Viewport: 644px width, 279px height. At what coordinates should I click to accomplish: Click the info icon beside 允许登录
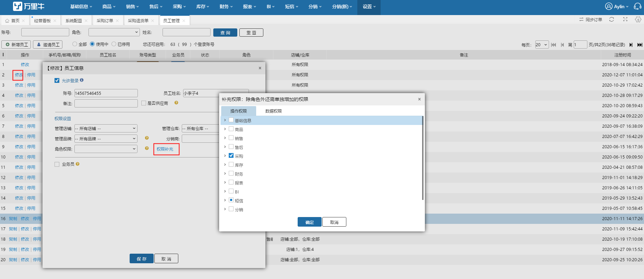(82, 80)
